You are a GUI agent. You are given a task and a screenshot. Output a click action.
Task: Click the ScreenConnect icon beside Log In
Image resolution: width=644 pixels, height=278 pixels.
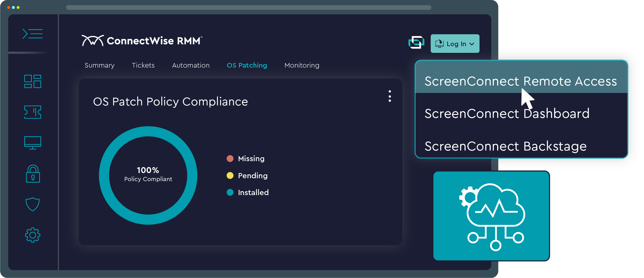click(x=416, y=42)
